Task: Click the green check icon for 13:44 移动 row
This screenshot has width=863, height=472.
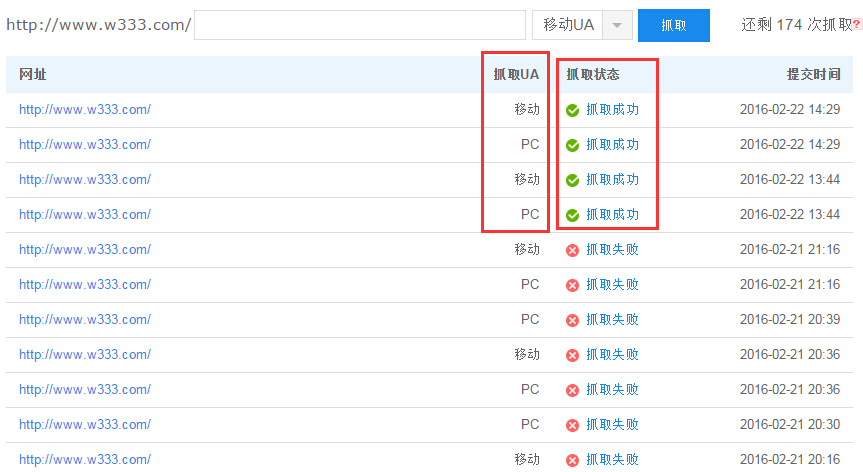Action: tap(572, 180)
